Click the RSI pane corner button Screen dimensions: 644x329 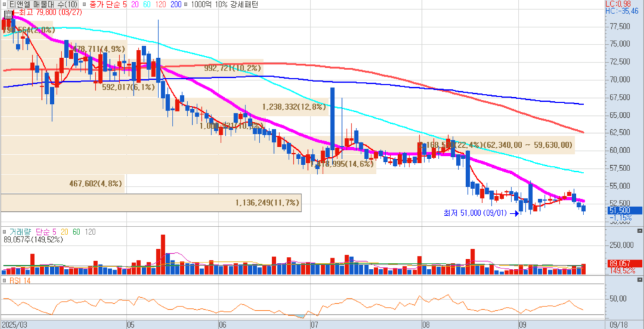639,279
